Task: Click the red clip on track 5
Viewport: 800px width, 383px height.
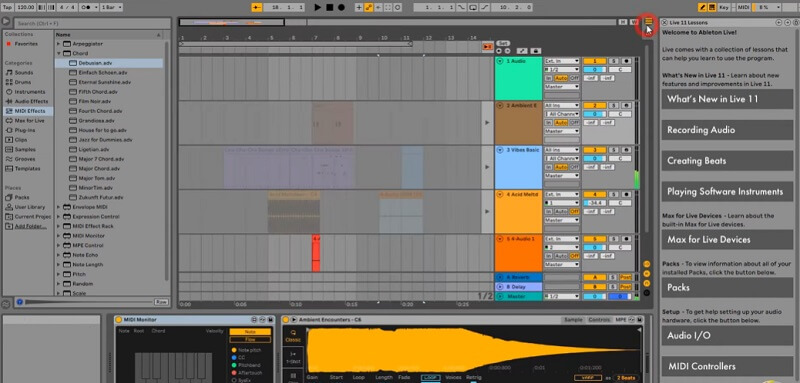Action: [x=316, y=253]
